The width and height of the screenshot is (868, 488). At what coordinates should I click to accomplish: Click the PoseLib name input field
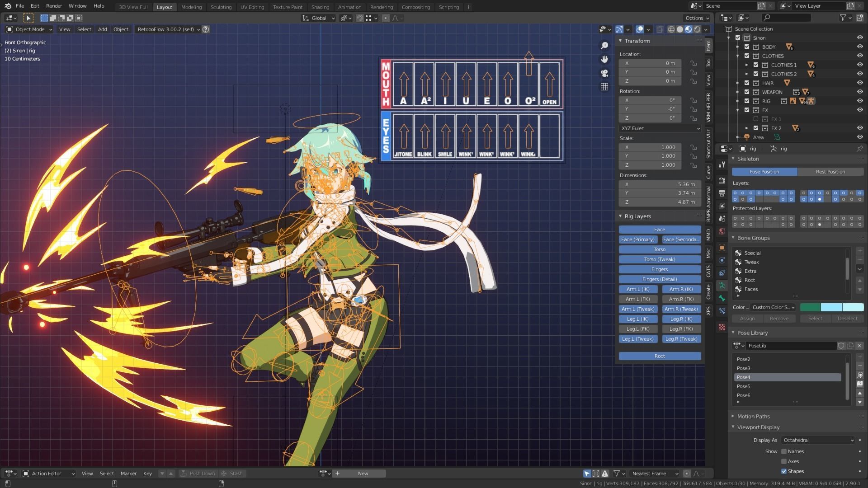coord(791,346)
